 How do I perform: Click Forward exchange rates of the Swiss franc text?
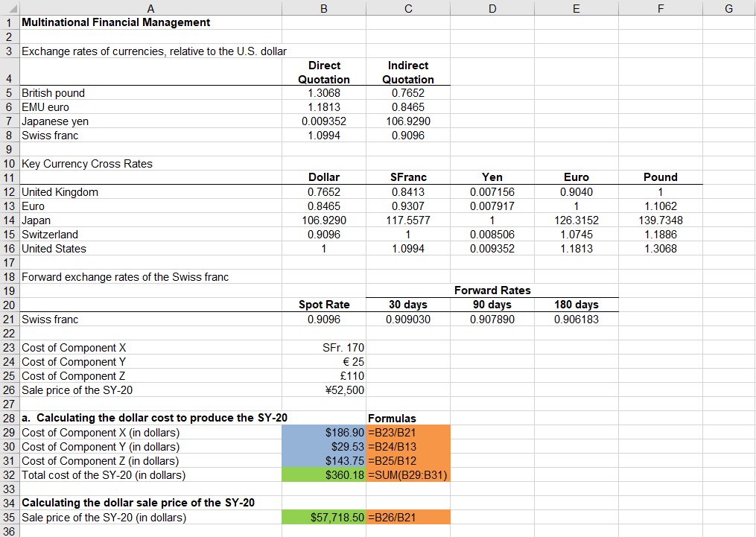tap(125, 277)
